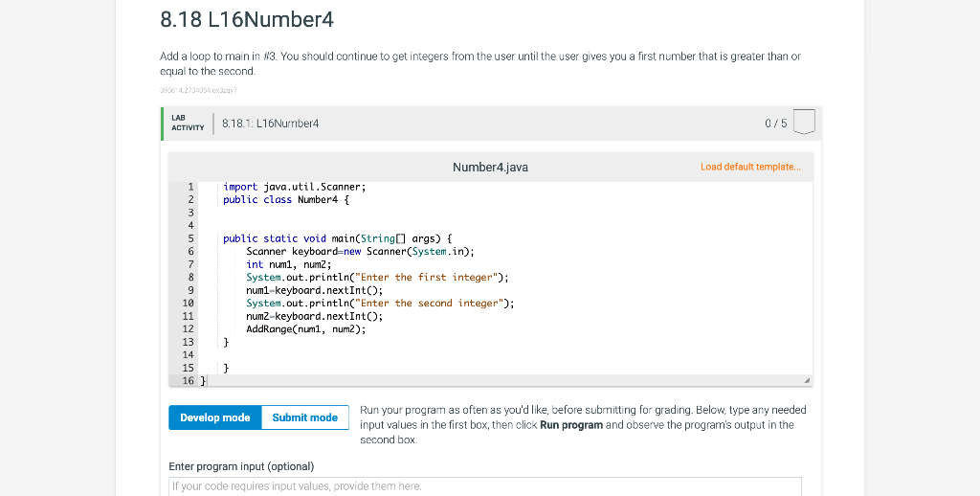Click line number 14 in the gutter

coord(188,354)
